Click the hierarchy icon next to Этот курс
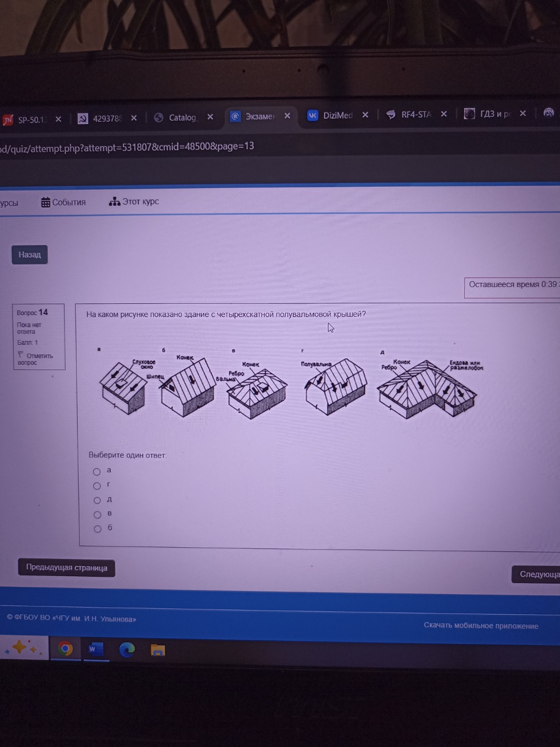 click(x=114, y=201)
